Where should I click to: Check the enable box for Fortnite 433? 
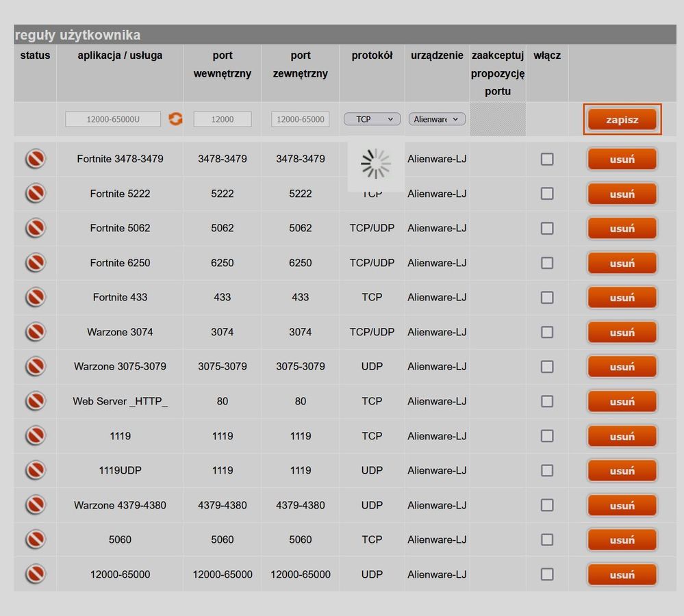pos(547,298)
